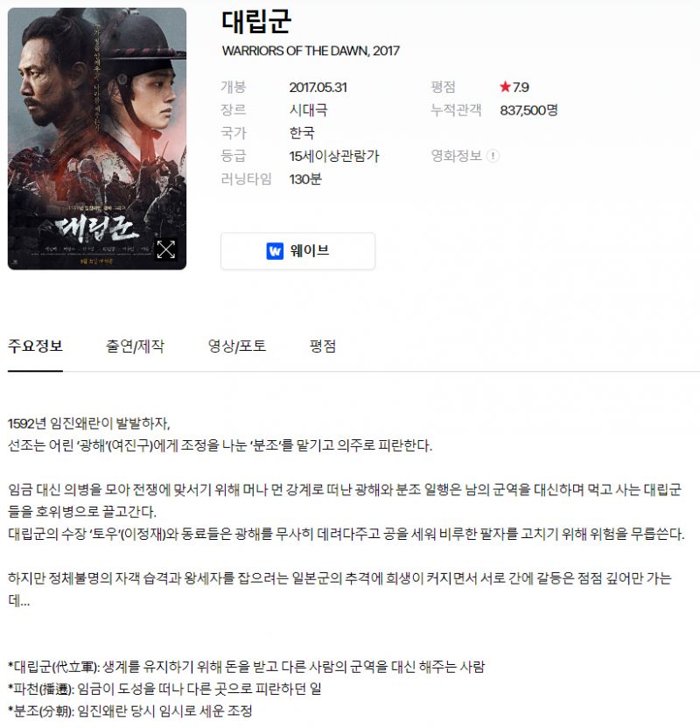Open the 영상/포토 tab
This screenshot has width=700, height=728.
tap(237, 346)
